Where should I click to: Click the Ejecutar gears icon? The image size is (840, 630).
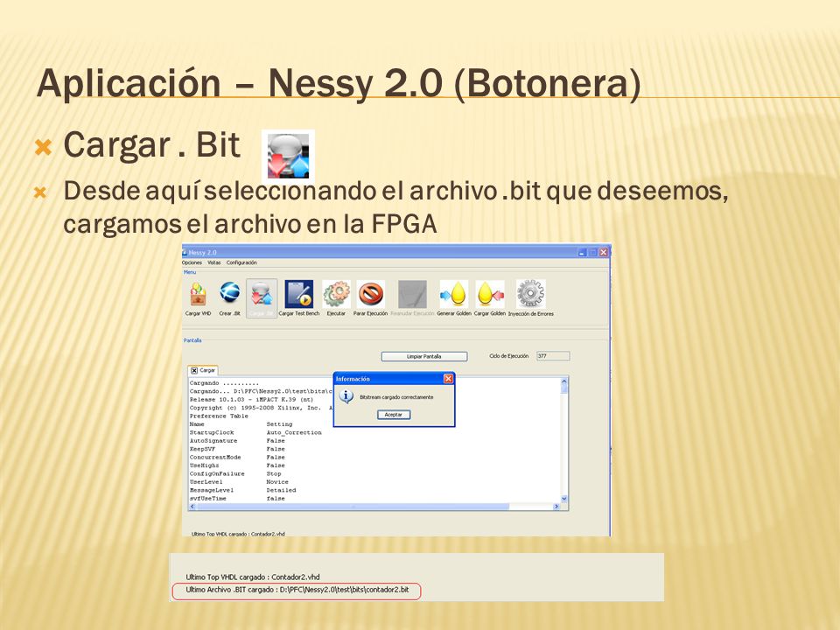(x=336, y=294)
